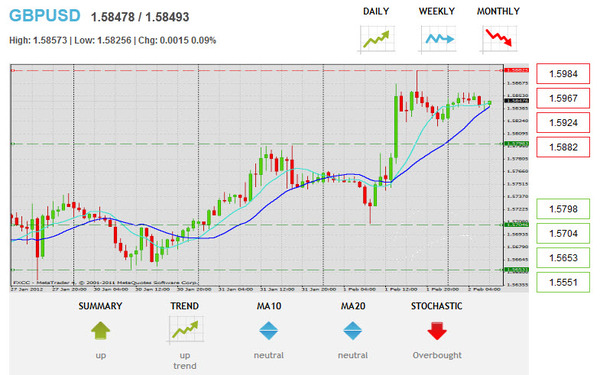The height and width of the screenshot is (375, 600).
Task: Click the DAILY label
Action: pos(376,11)
